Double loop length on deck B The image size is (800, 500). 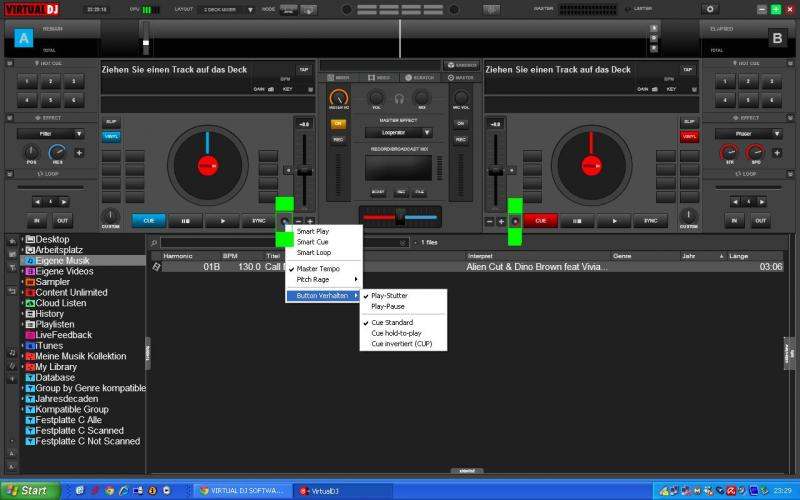point(762,202)
